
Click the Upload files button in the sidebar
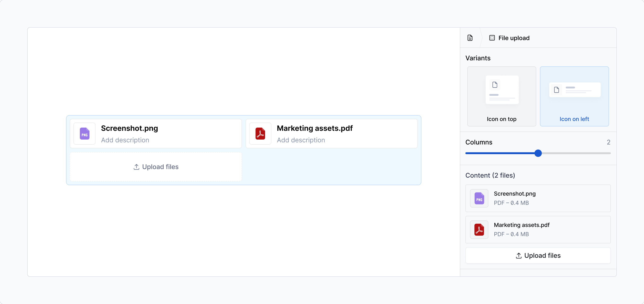tap(538, 255)
